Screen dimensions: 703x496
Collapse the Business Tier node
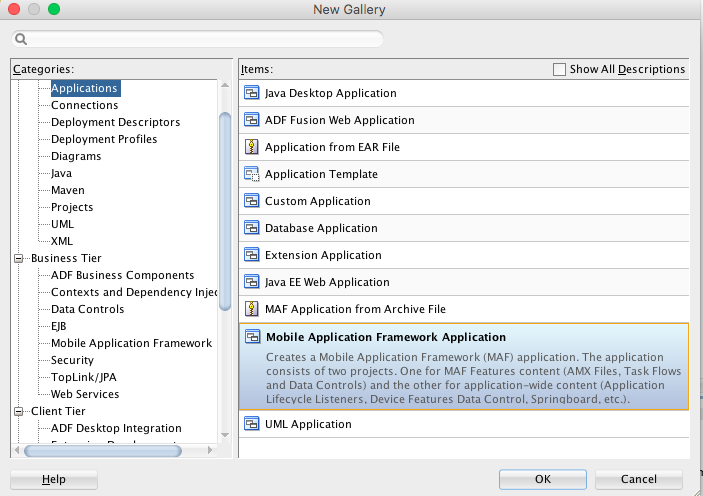[x=18, y=258]
